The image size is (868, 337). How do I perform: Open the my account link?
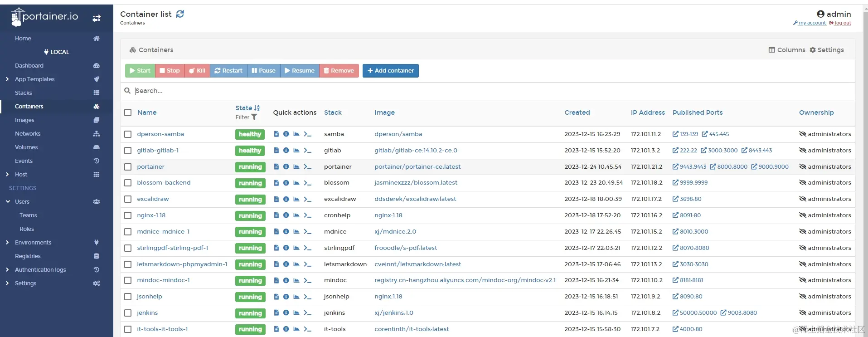(810, 23)
